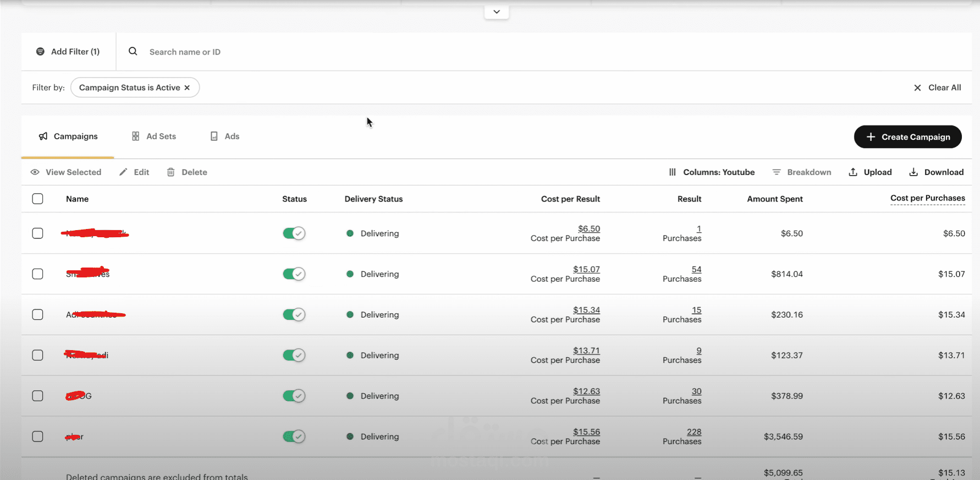The image size is (980, 480).
Task: Click the Ads page icon
Action: pos(214,137)
